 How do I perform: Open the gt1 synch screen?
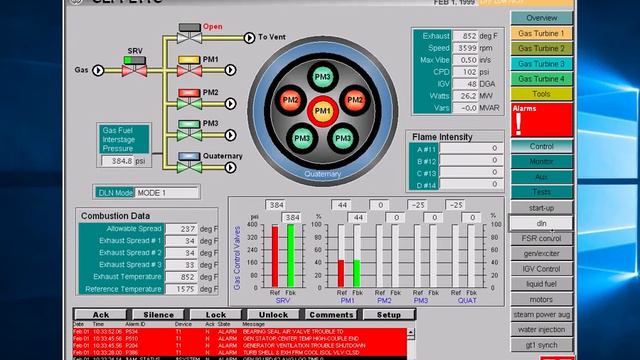[542, 345]
